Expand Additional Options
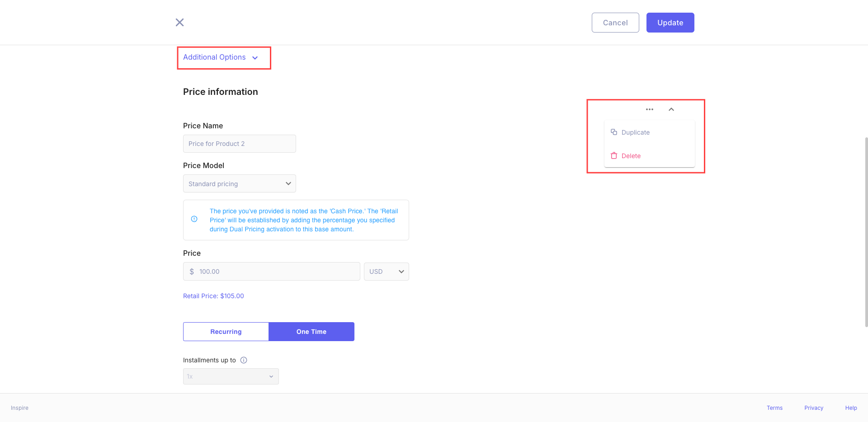Screen dimensions: 868x422 tap(221, 57)
